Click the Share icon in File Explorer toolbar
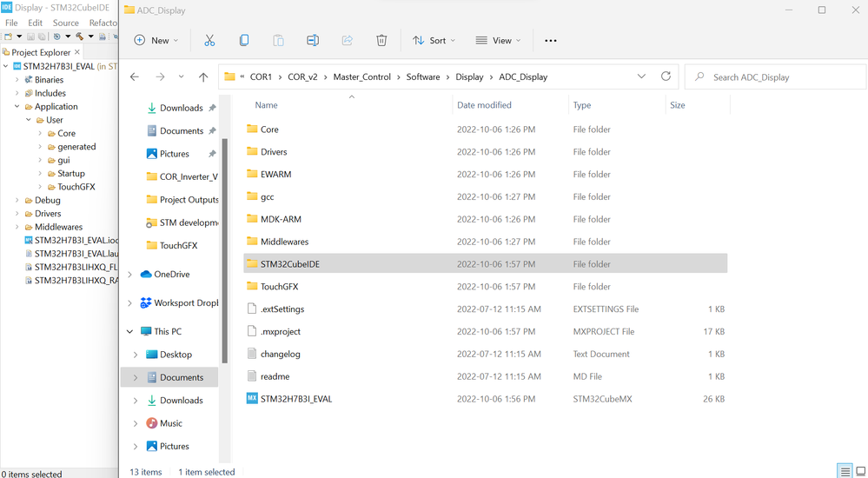The image size is (868, 478). 347,41
